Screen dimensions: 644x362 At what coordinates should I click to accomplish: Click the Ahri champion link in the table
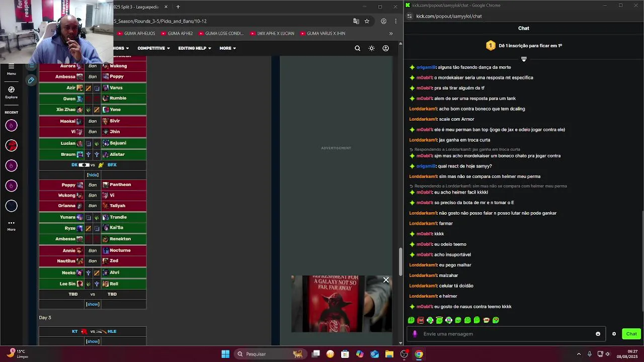(x=114, y=273)
